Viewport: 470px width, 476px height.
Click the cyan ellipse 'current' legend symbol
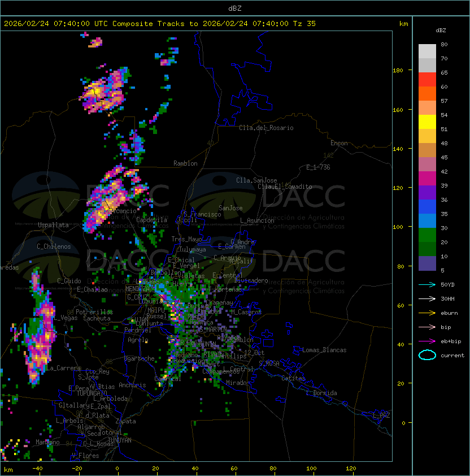click(x=427, y=355)
